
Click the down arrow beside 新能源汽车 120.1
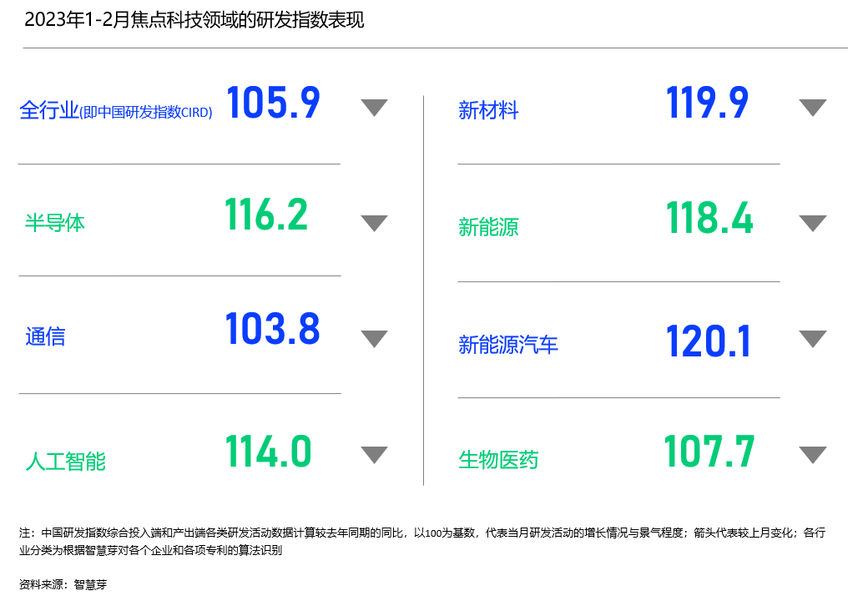[812, 338]
